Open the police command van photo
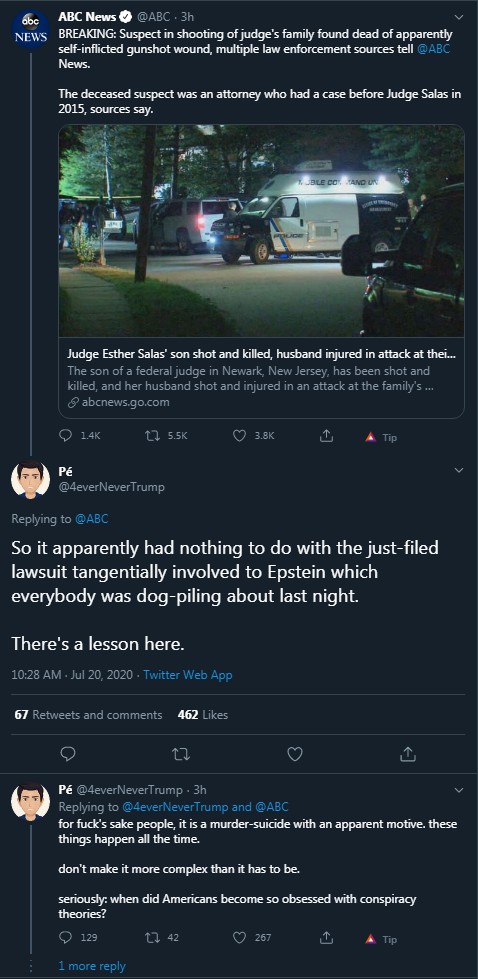478x979 pixels. pos(261,231)
